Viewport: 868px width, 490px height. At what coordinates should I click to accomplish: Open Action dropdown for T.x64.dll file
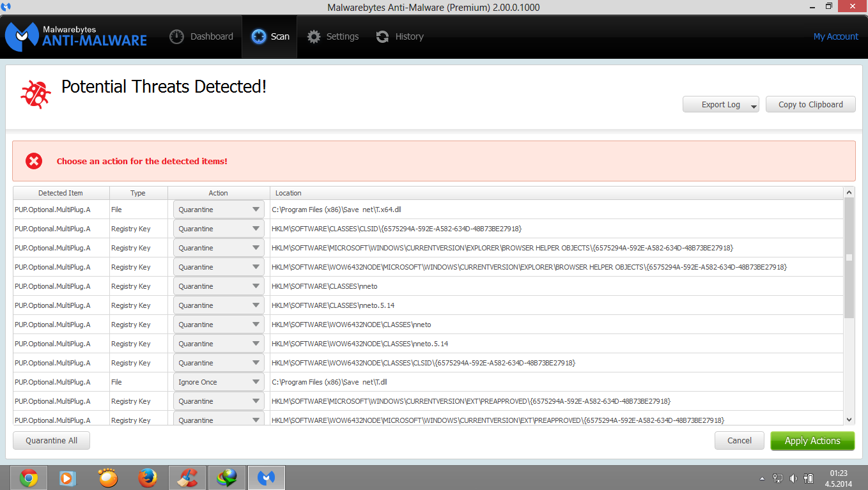click(x=219, y=210)
